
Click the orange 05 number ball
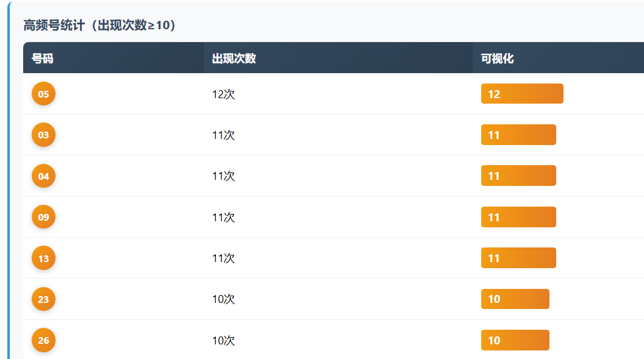[43, 94]
